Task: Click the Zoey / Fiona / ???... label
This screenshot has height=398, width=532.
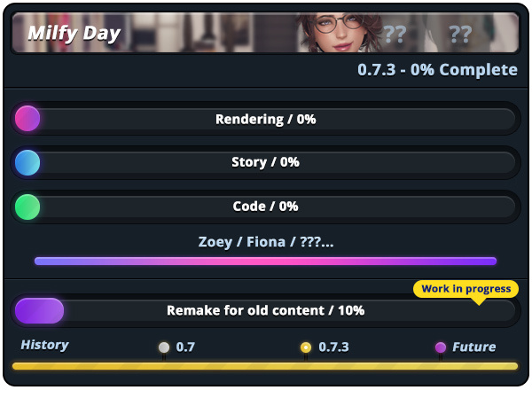Action: pos(266,242)
